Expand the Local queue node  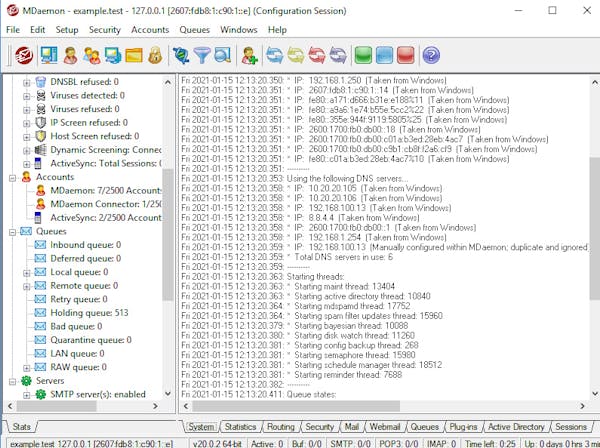coord(26,273)
